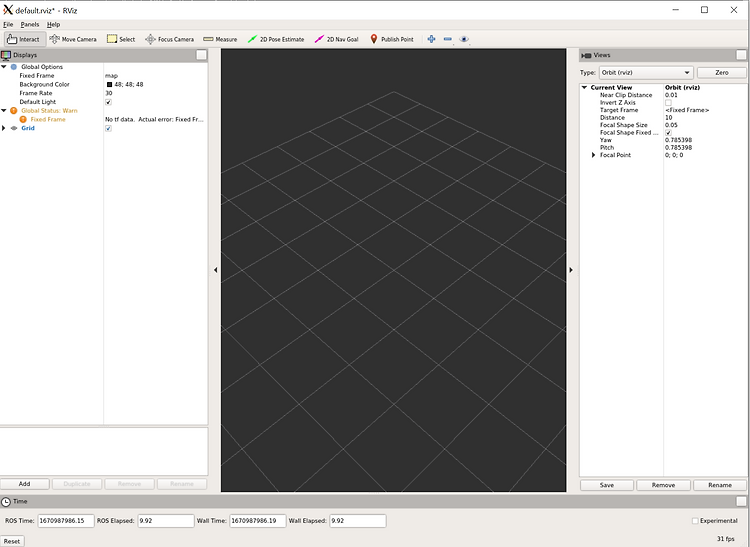Select the Yaw value 0.785398
Screen dimensions: 750x547
(678, 140)
